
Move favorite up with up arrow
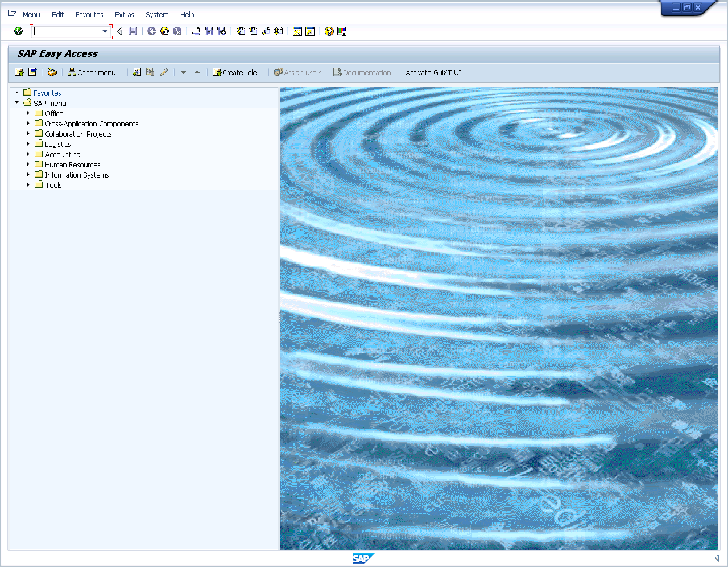pos(197,72)
